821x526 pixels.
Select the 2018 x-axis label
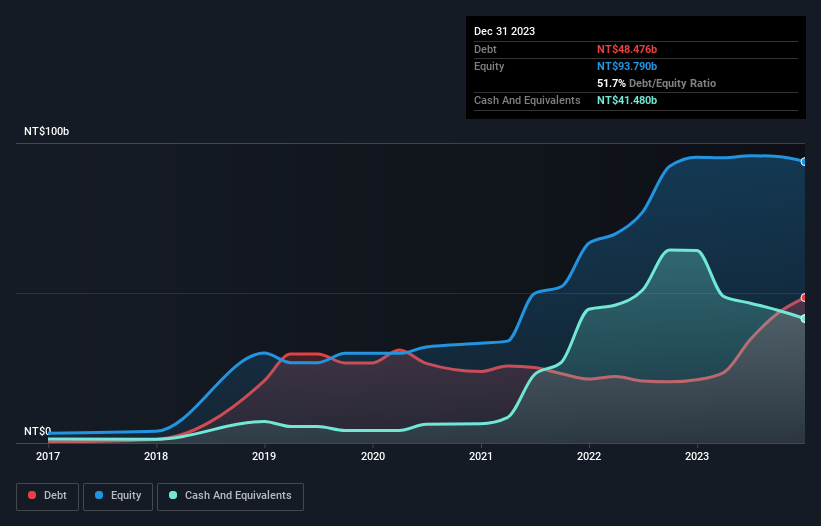[x=156, y=456]
